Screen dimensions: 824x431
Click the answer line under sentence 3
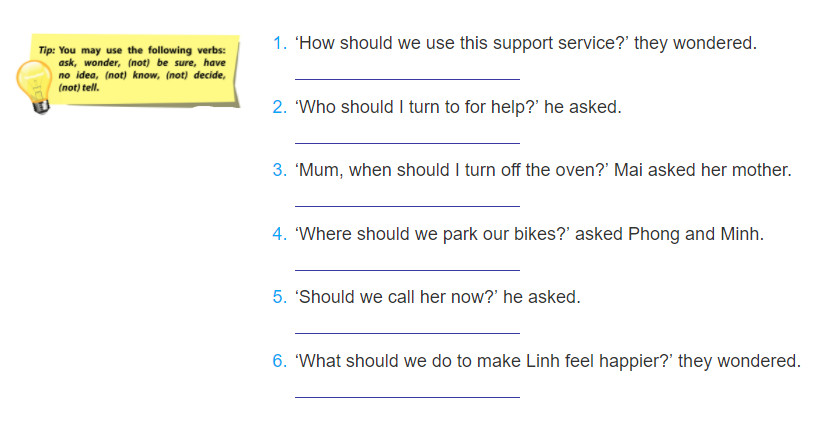click(407, 206)
